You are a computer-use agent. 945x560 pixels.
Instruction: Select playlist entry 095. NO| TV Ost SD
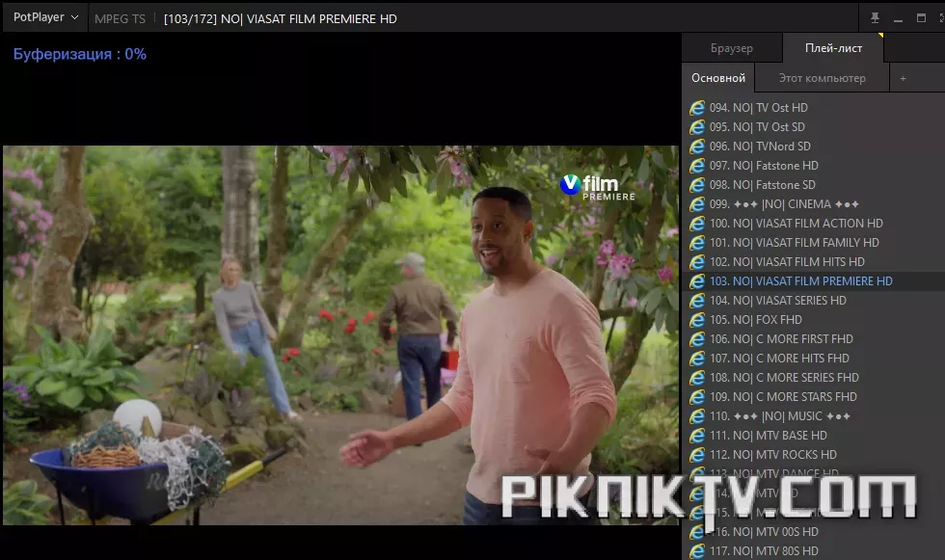pyautogui.click(x=814, y=127)
